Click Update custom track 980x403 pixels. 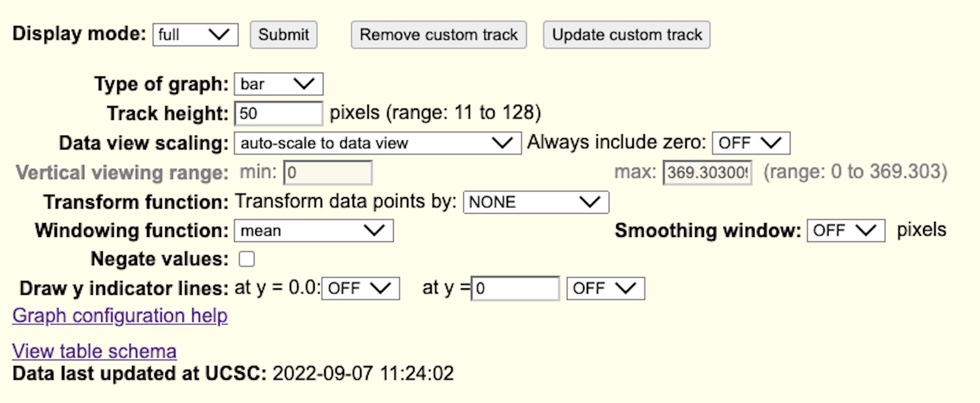(x=627, y=35)
